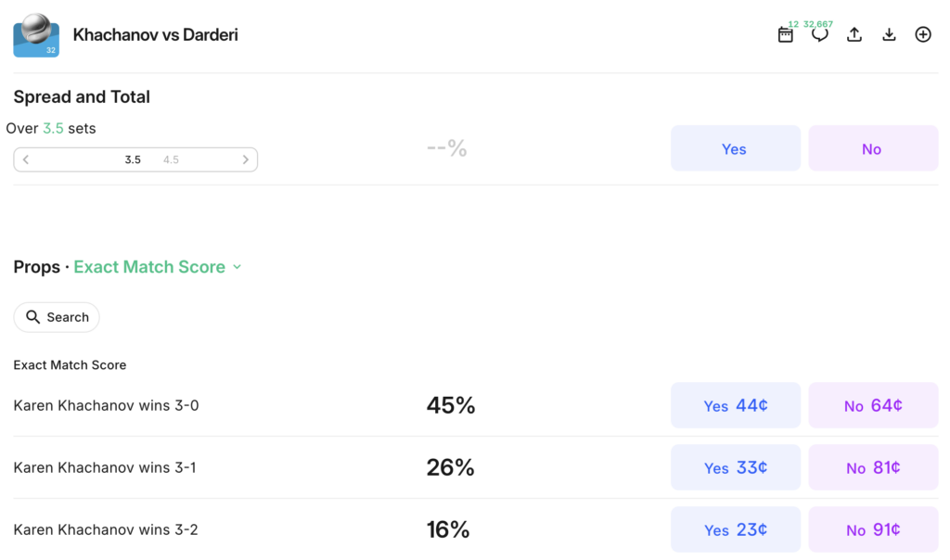Select the 4.5 sets option
Viewport: 950px width, 560px height.
[171, 159]
